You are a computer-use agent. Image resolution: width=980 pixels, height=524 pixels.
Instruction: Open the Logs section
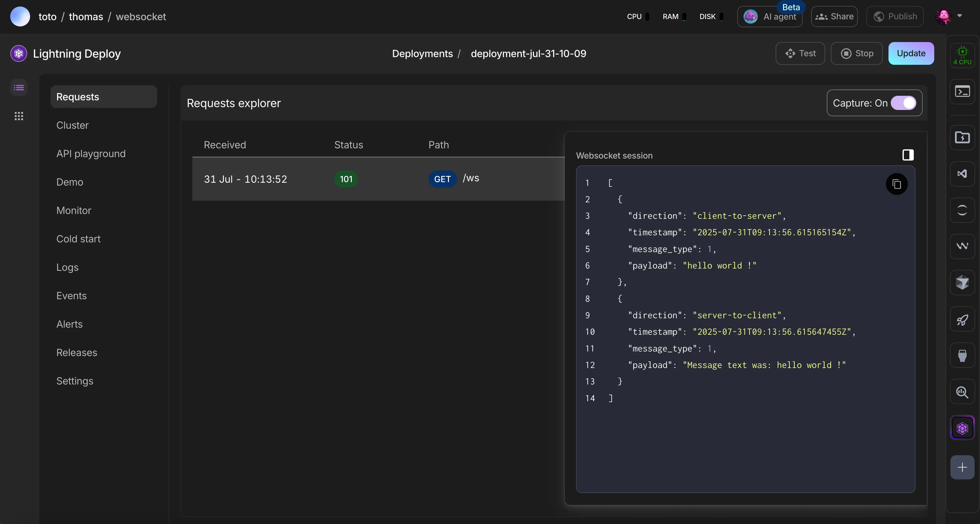point(67,267)
